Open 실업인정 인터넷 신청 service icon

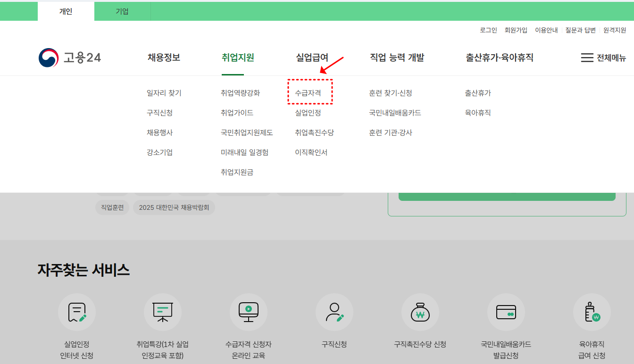pyautogui.click(x=76, y=312)
